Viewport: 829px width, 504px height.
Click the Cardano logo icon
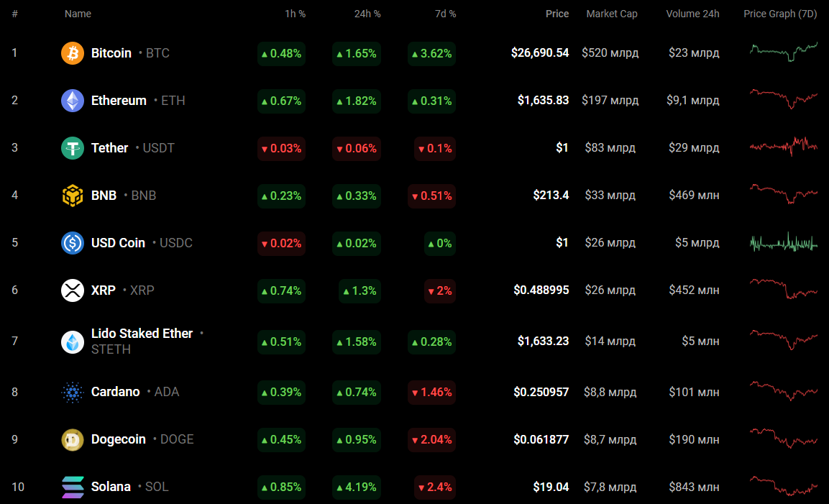click(x=73, y=392)
